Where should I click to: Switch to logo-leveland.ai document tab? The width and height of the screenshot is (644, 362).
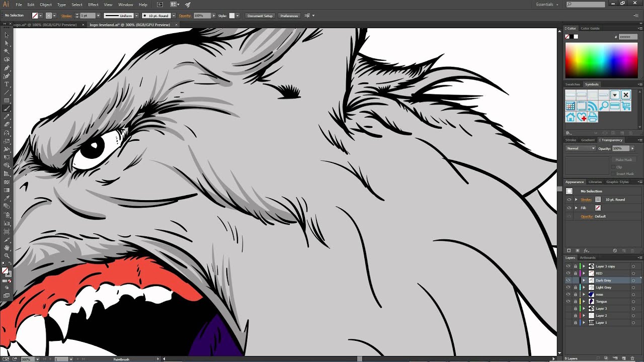pyautogui.click(x=130, y=25)
